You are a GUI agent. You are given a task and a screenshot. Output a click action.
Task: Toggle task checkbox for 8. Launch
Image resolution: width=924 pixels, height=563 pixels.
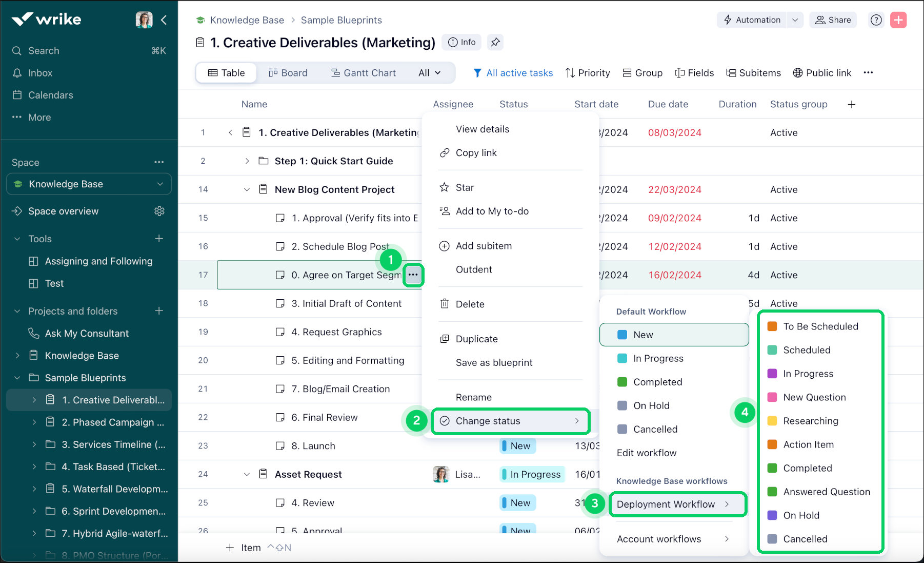pos(280,446)
